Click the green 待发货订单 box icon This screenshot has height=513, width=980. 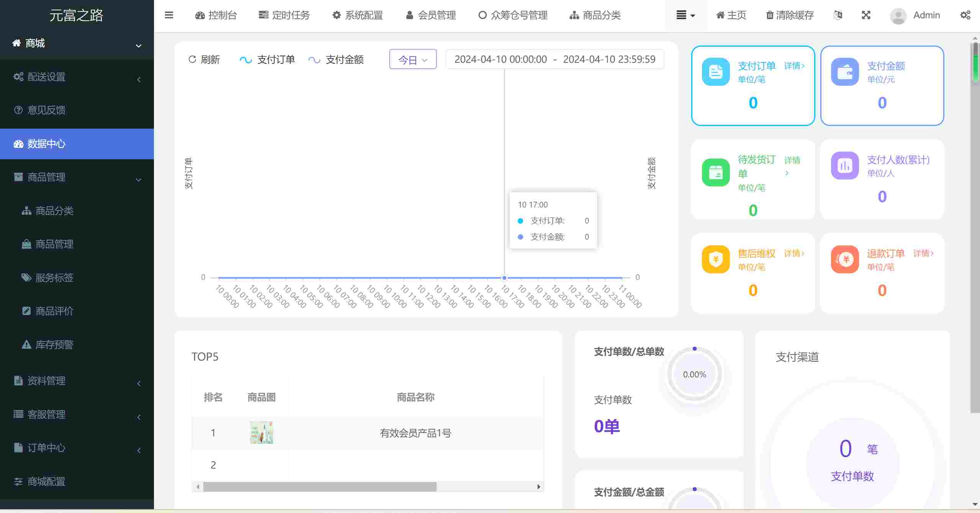pyautogui.click(x=715, y=173)
